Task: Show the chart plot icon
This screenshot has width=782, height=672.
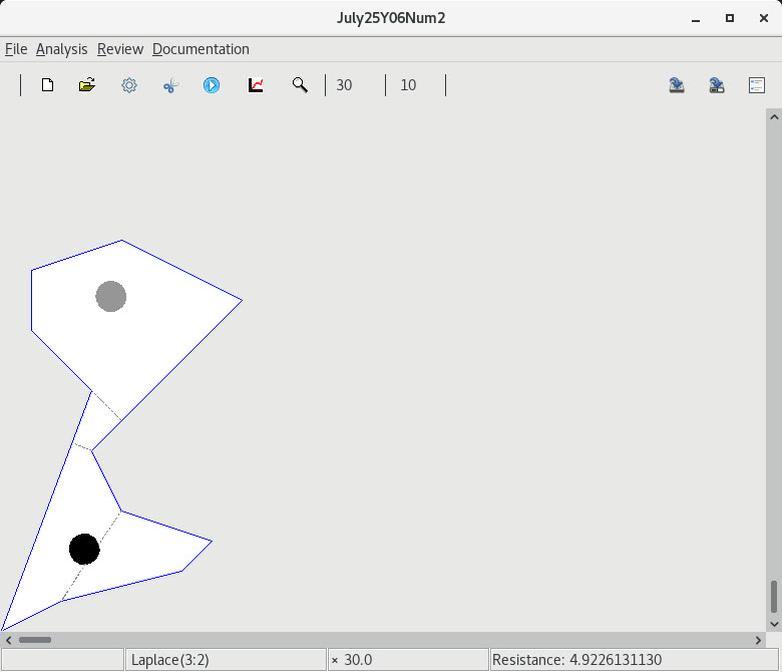Action: (x=256, y=85)
